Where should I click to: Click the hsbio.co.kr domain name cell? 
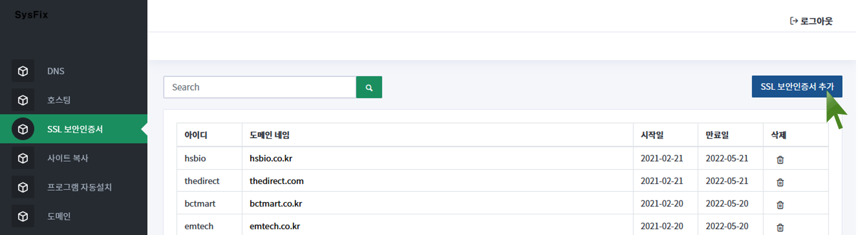click(271, 158)
